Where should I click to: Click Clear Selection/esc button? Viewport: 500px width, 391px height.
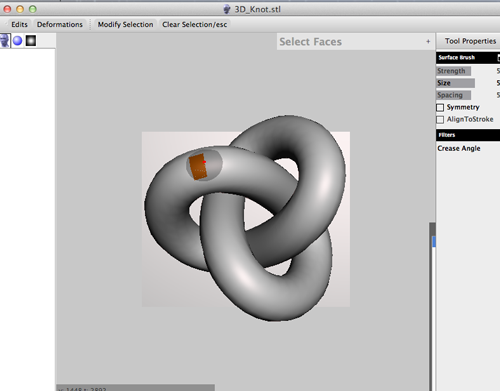click(x=195, y=24)
